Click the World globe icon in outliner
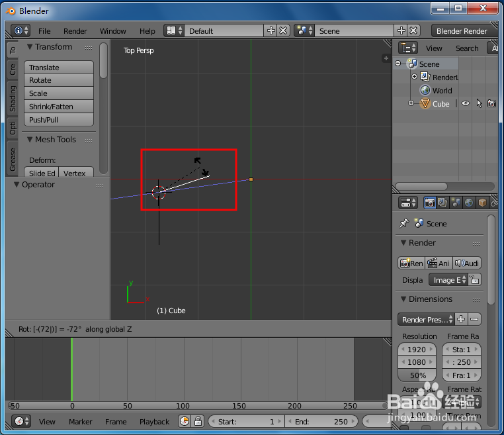 [425, 91]
